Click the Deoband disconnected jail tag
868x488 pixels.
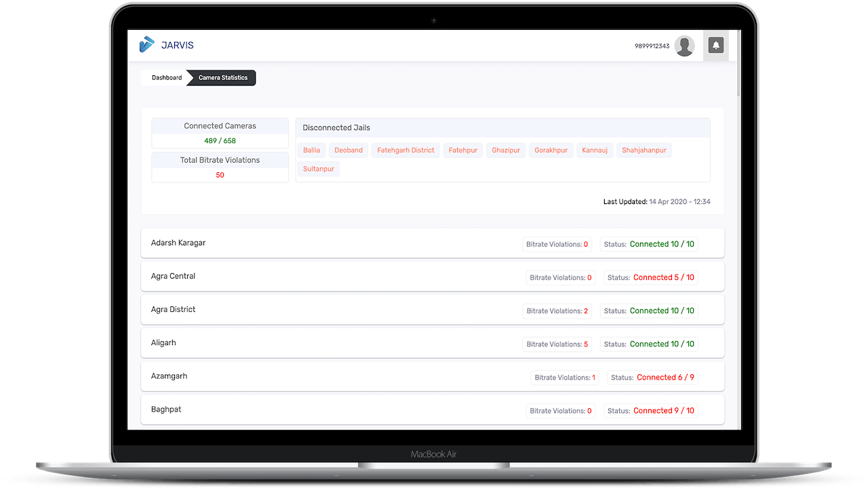[349, 150]
